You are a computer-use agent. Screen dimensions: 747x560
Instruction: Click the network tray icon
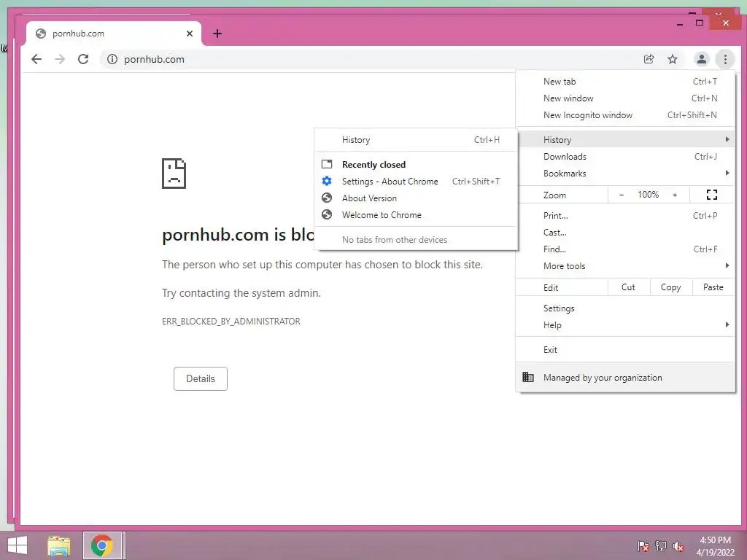click(661, 545)
